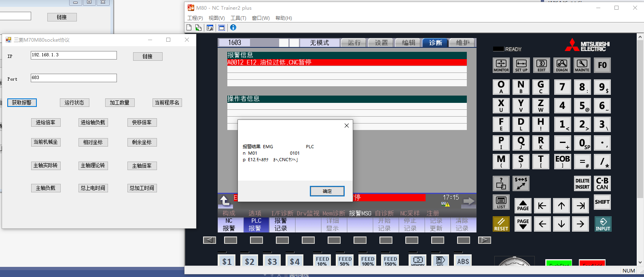The image size is (644, 277).
Task: Select the FEED 150% override key
Action: tap(390, 261)
